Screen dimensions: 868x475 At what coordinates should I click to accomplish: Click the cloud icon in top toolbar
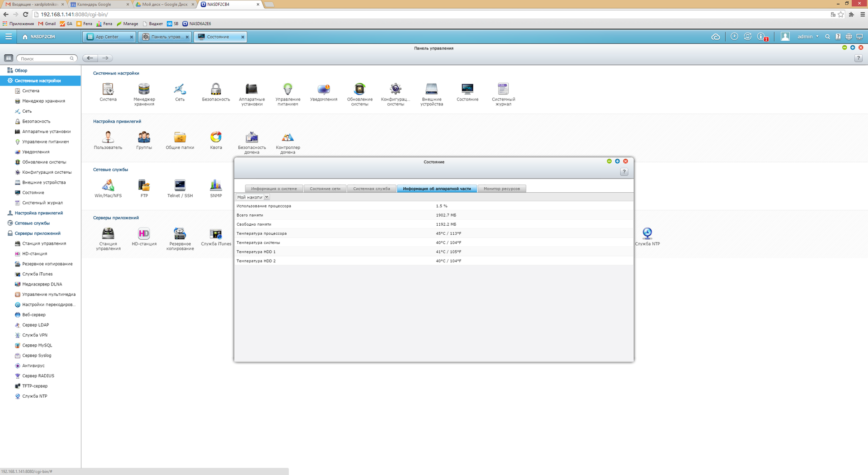coord(715,37)
